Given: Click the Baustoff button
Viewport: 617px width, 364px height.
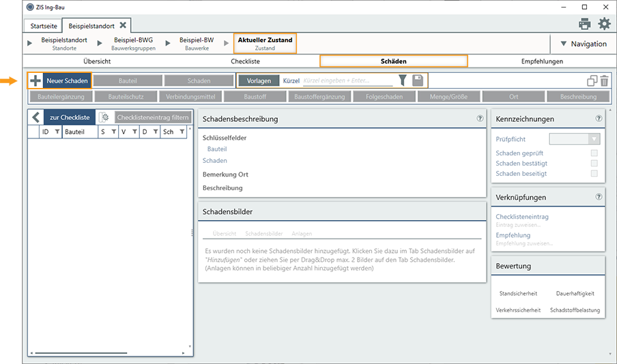Looking at the screenshot, I should [x=255, y=96].
